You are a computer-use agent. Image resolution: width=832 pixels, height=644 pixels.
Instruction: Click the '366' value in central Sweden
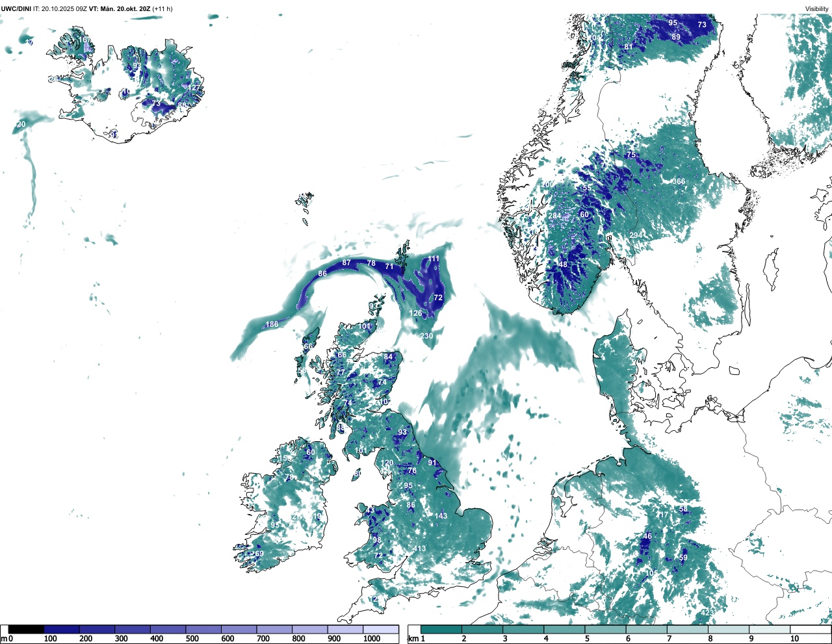coord(679,182)
